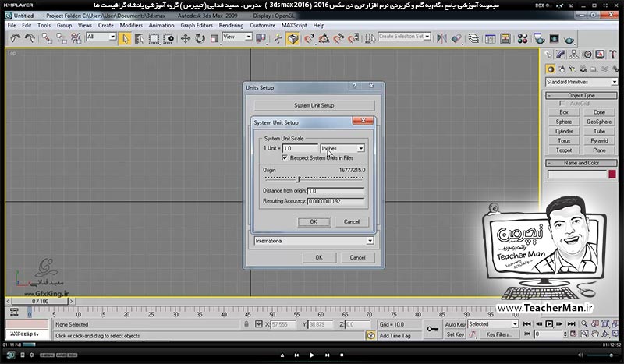Viewport: 624px width, 364px height.
Task: Activate the Select and Rotate tool
Action: click(200, 39)
